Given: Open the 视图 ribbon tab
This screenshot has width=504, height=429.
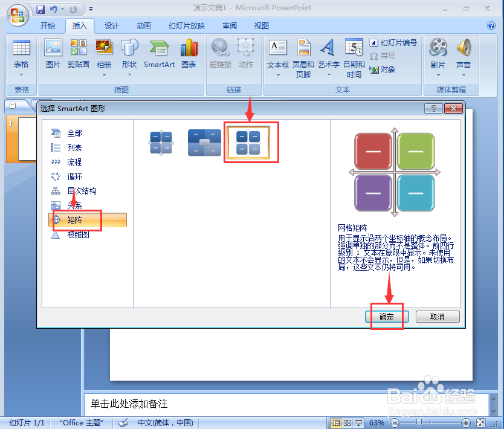Looking at the screenshot, I should click(261, 26).
